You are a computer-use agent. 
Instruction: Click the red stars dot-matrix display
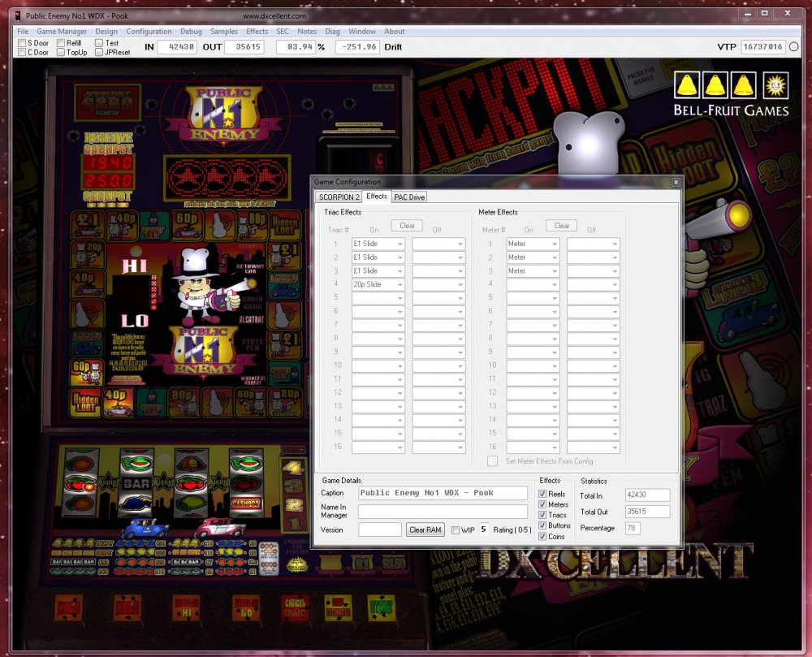(226, 178)
